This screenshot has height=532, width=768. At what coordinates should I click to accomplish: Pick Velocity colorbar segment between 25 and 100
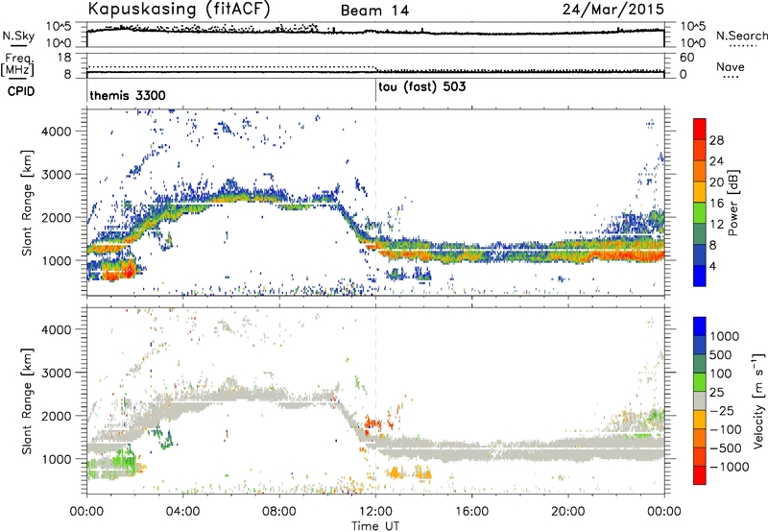pos(700,382)
